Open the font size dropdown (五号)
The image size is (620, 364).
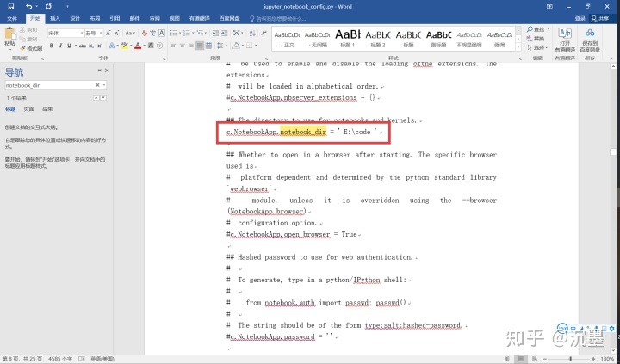102,34
